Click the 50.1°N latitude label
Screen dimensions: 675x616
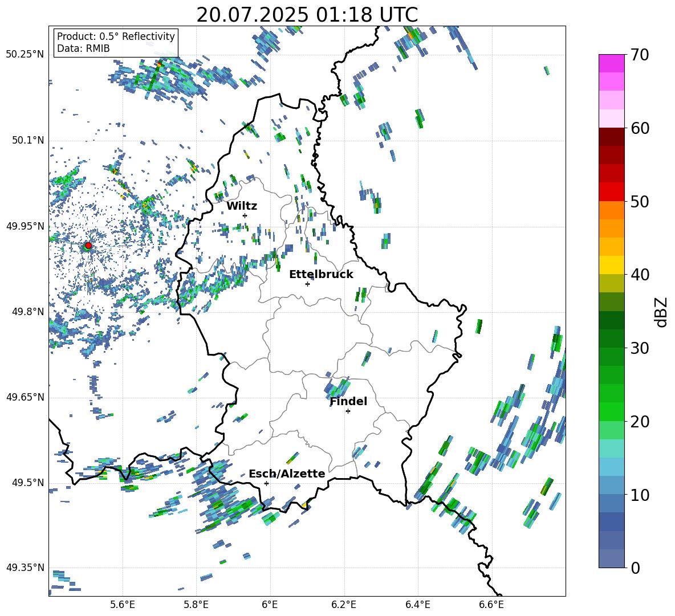tap(27, 140)
